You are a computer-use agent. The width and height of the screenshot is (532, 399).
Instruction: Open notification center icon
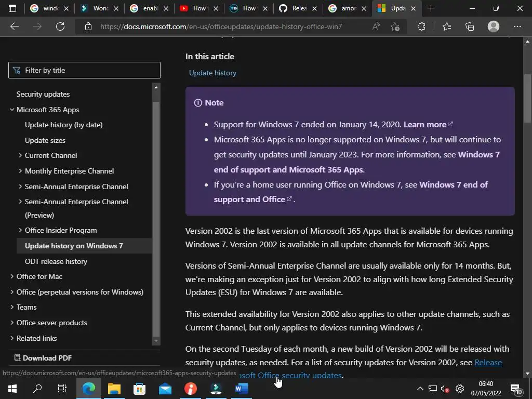click(x=516, y=389)
